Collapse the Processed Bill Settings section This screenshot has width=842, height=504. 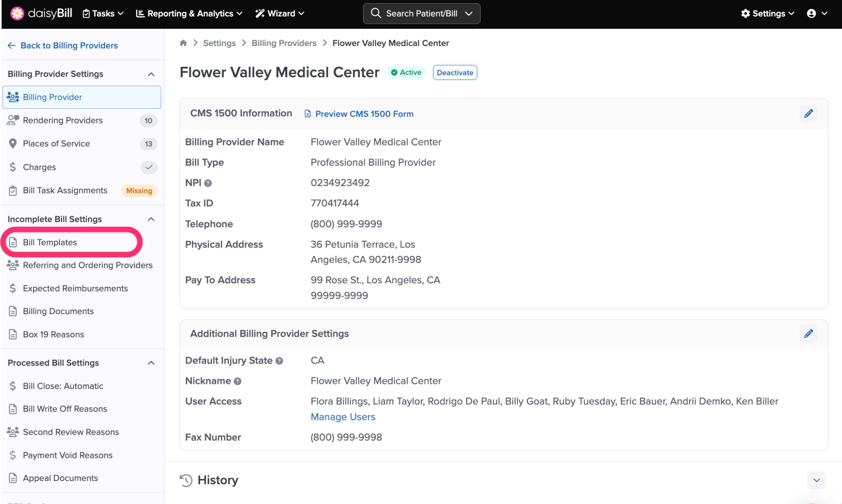151,363
